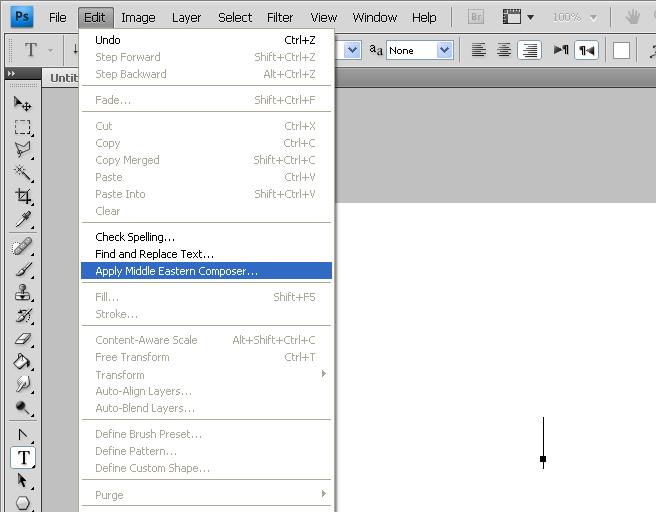Open the text color swatch

point(621,51)
